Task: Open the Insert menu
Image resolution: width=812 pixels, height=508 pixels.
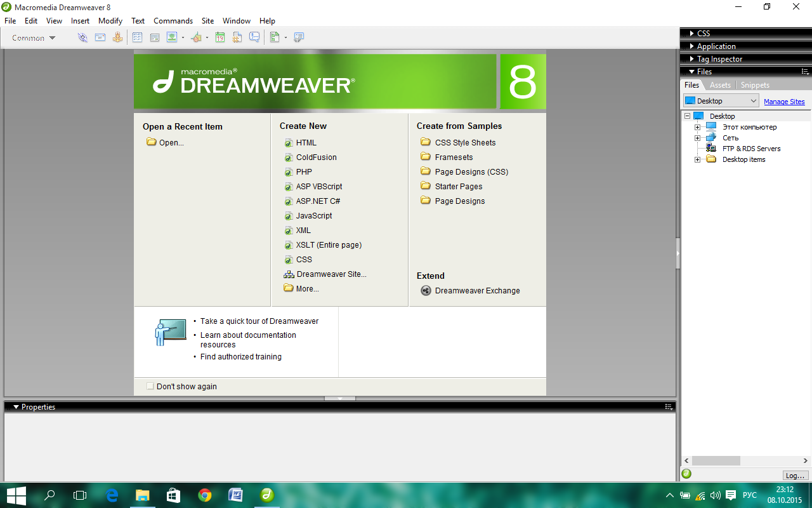Action: pos(80,21)
